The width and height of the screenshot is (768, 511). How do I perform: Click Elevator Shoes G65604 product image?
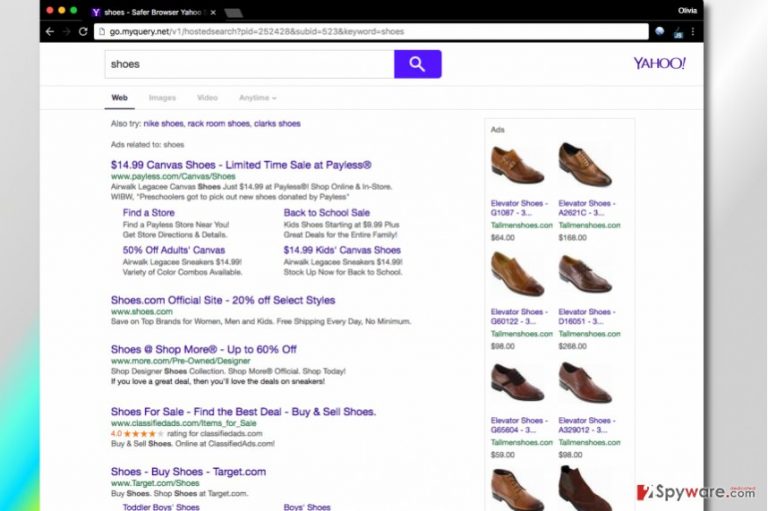517,383
